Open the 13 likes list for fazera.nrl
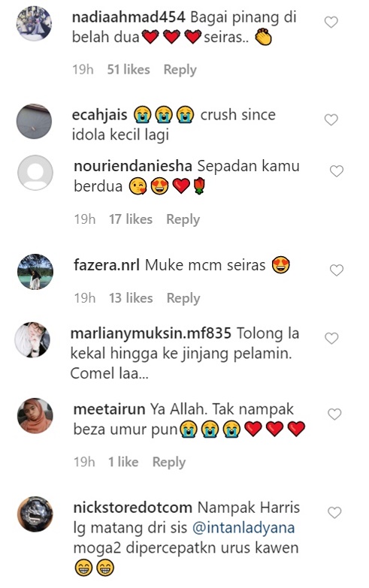The height and width of the screenshot is (588, 369). pos(131,297)
